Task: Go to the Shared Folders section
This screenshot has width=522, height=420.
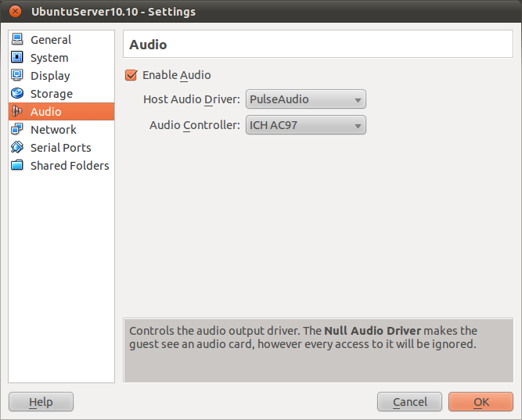Action: (x=70, y=166)
